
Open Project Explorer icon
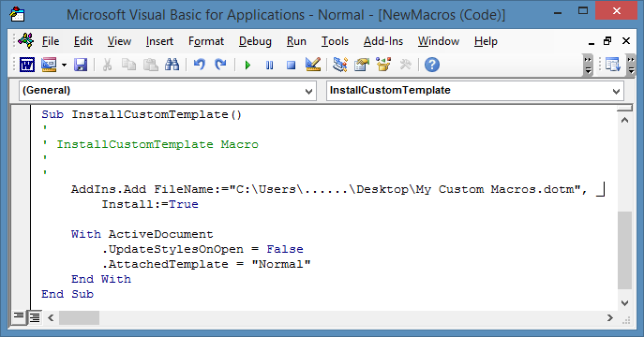(x=340, y=65)
